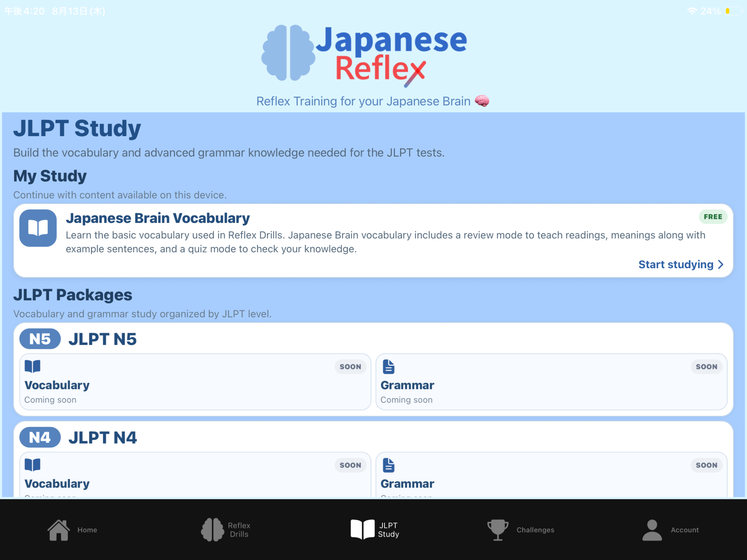This screenshot has width=747, height=560.
Task: Click the 'My Study' heading
Action: click(x=50, y=176)
